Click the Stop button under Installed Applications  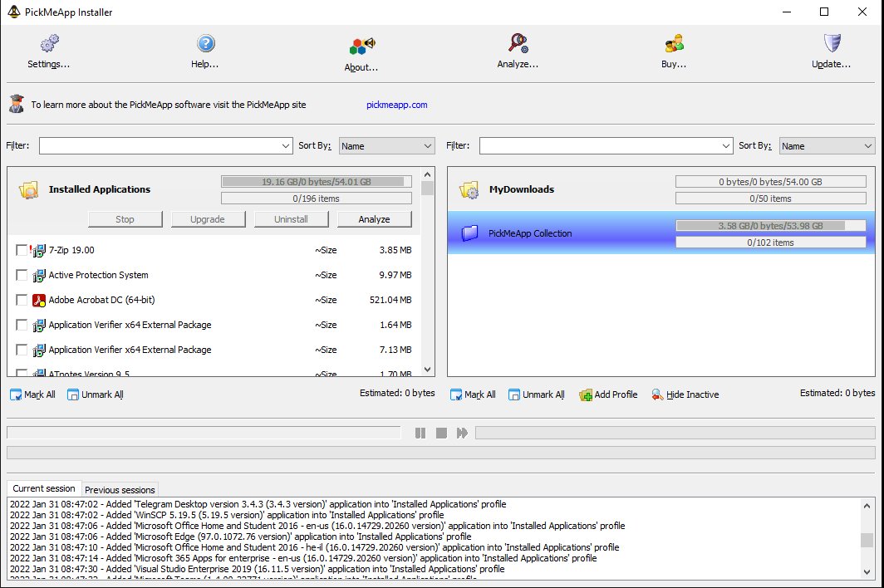(x=125, y=219)
